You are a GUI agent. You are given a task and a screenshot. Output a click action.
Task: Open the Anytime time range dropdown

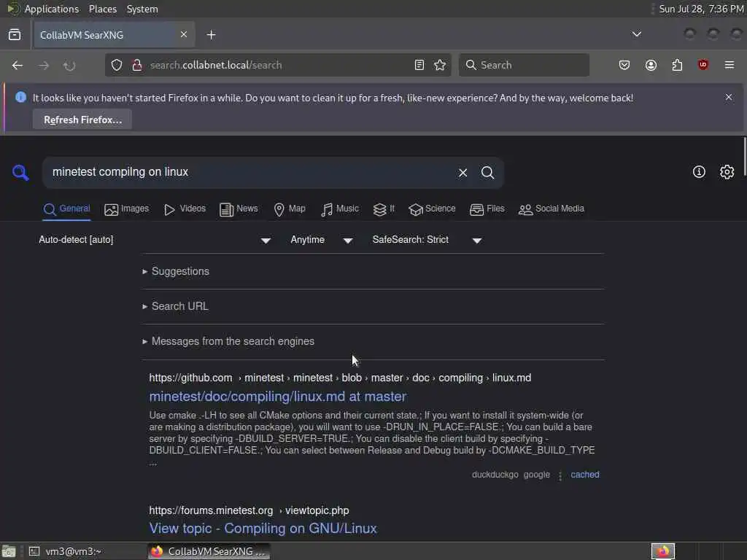coord(322,240)
